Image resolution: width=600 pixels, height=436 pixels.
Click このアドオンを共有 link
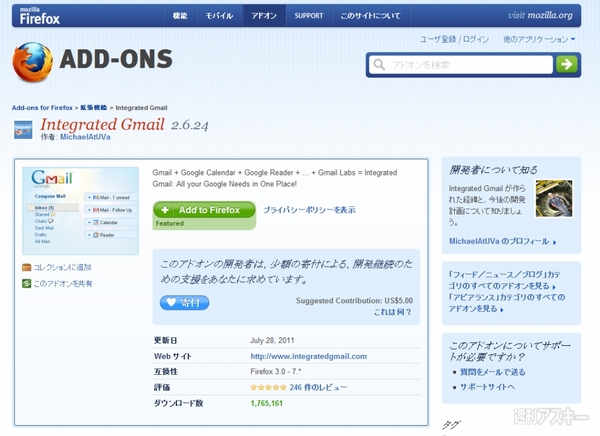point(63,284)
